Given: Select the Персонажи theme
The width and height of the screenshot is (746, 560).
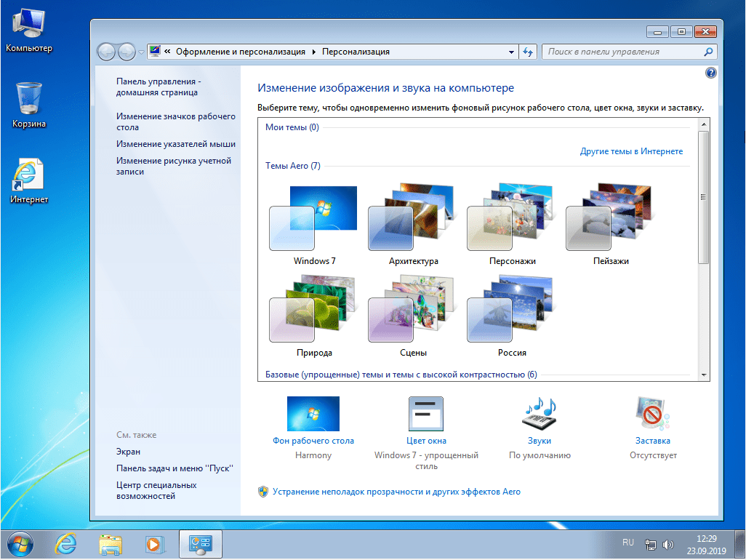Looking at the screenshot, I should pos(511,225).
